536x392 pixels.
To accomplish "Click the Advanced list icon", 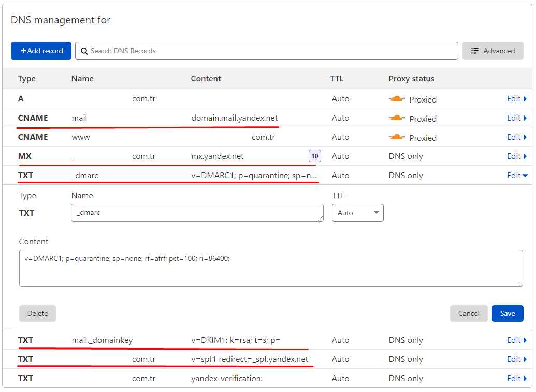I will (474, 51).
